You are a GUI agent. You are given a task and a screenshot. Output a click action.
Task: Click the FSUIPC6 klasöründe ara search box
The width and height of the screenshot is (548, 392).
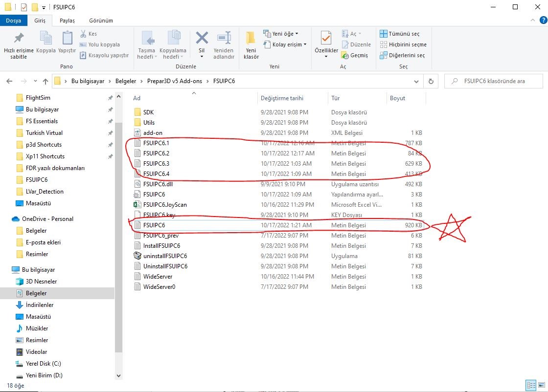coord(494,81)
